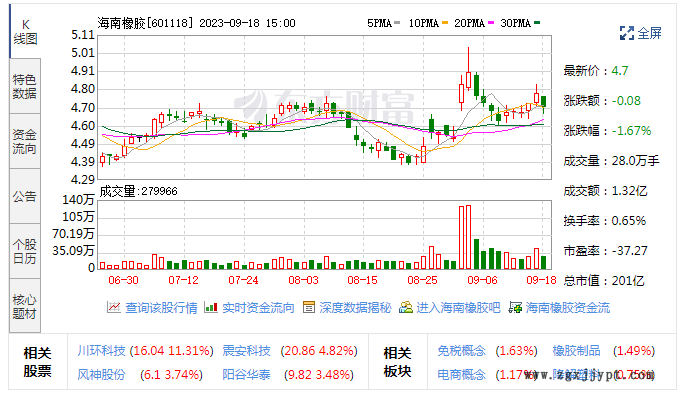Click the 川环科技 quote (16.04 11.31%)
The image size is (681, 397).
172,351
